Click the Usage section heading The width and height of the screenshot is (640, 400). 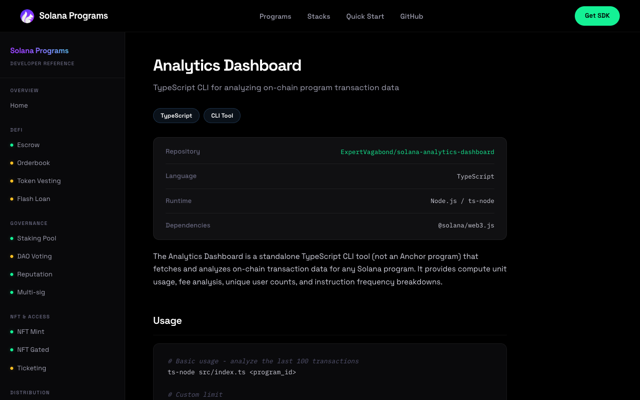pos(167,321)
